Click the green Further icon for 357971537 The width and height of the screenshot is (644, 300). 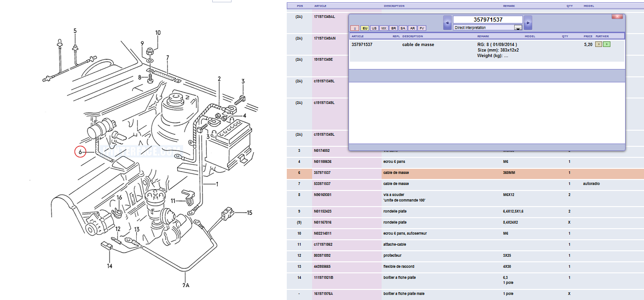click(607, 44)
